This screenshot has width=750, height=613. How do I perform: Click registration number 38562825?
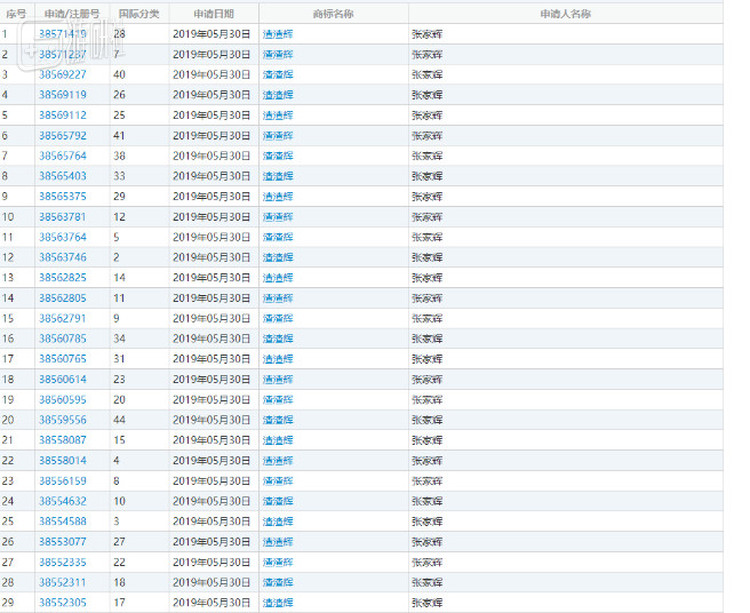tap(62, 278)
